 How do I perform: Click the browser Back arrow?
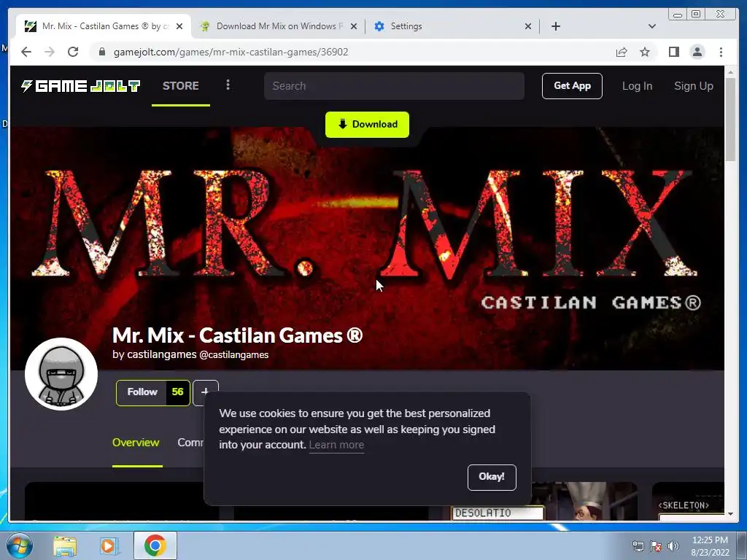pos(26,52)
